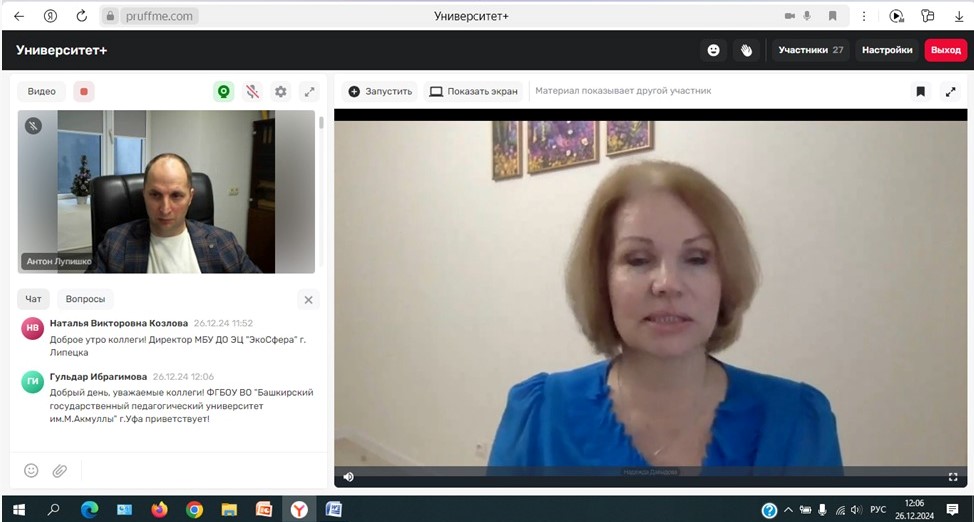The width and height of the screenshot is (974, 522).
Task: Open emoji picker in chat input
Action: coord(31,470)
